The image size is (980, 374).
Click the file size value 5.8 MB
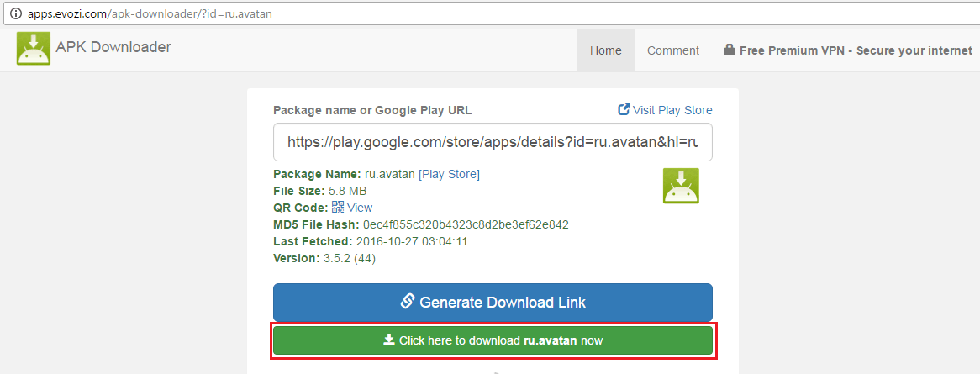point(347,191)
